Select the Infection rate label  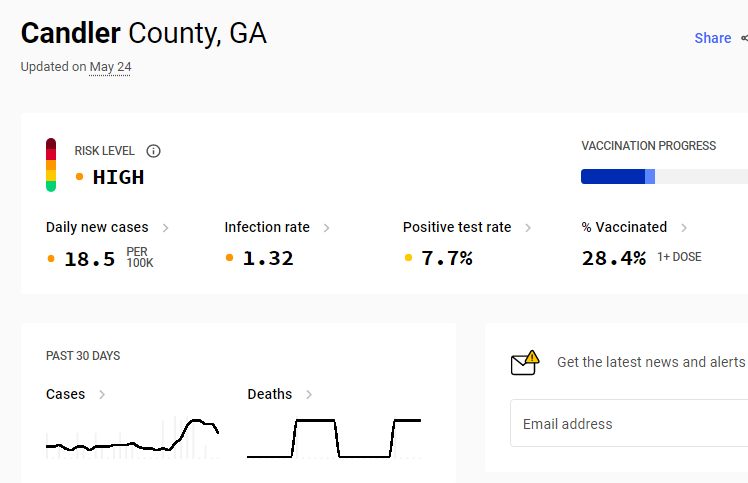267,227
